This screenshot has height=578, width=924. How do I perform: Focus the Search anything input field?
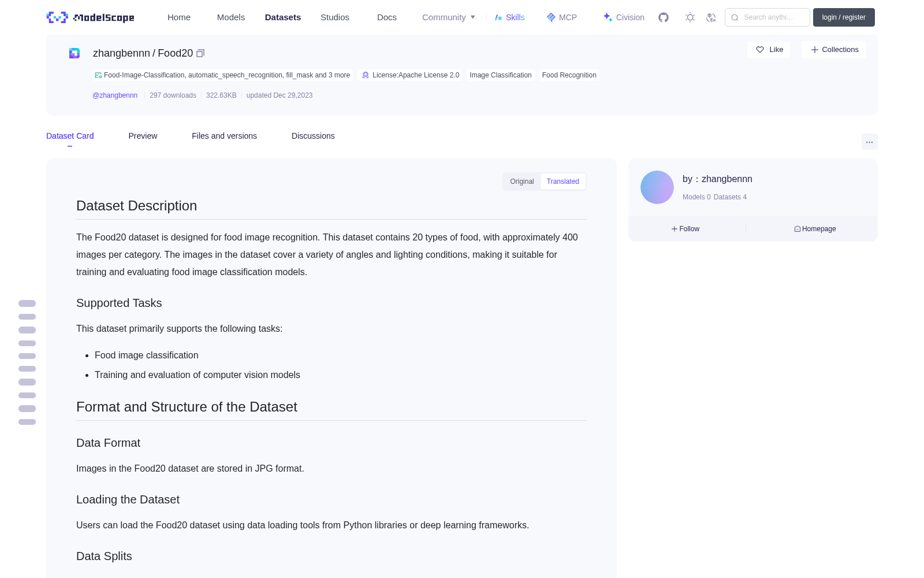click(767, 17)
